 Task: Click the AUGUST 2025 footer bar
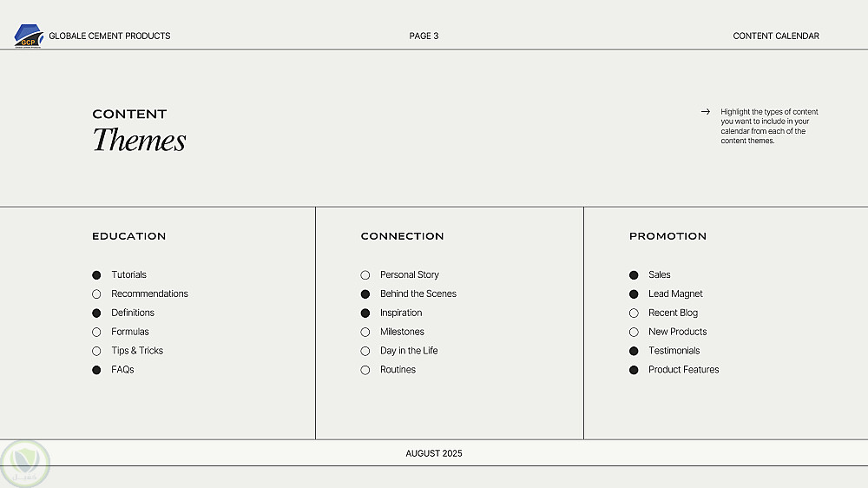[434, 453]
